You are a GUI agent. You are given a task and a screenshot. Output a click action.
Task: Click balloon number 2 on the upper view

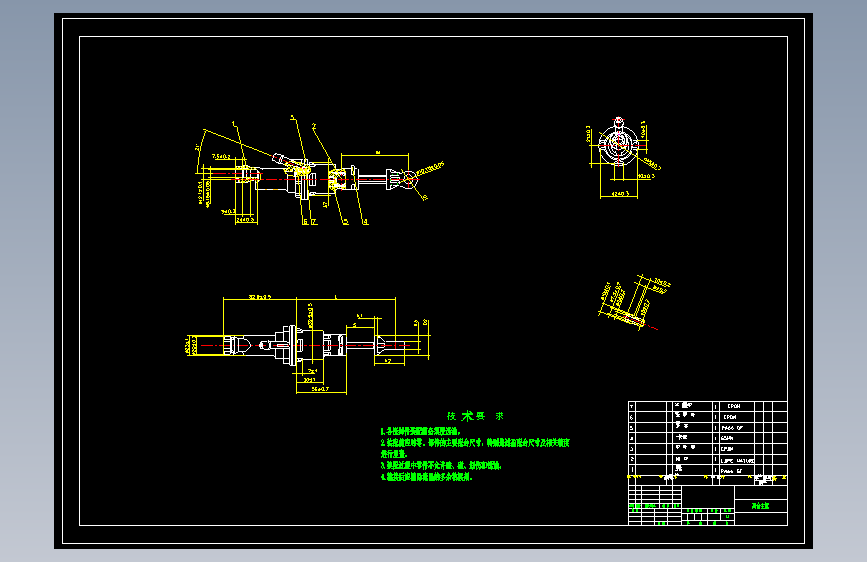(x=314, y=127)
